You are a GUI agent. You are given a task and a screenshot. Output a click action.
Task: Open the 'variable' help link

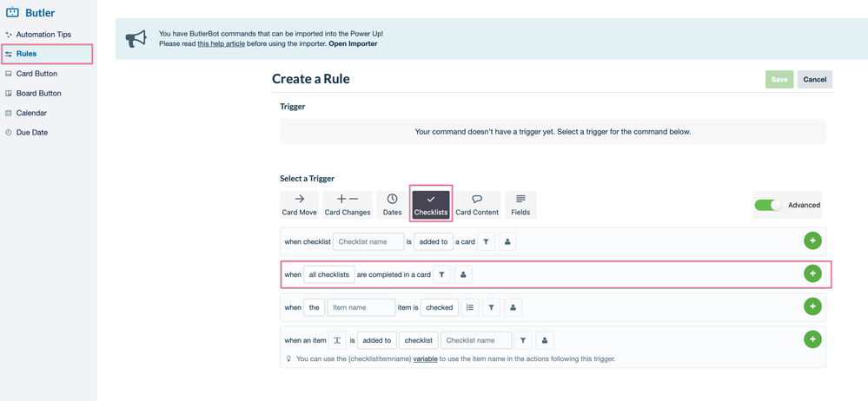click(x=425, y=359)
